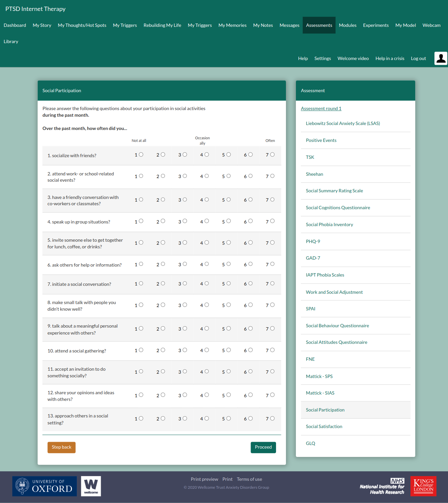The width and height of the screenshot is (448, 503).
Task: Click the University of Oxford logo
Action: tap(44, 486)
